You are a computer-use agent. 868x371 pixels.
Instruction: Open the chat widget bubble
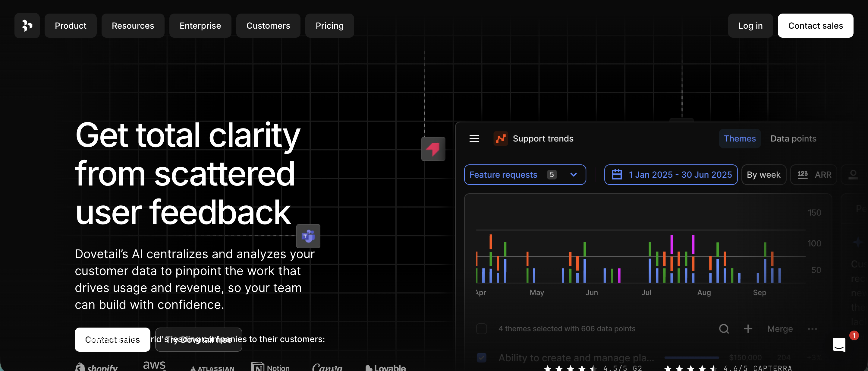tap(839, 344)
